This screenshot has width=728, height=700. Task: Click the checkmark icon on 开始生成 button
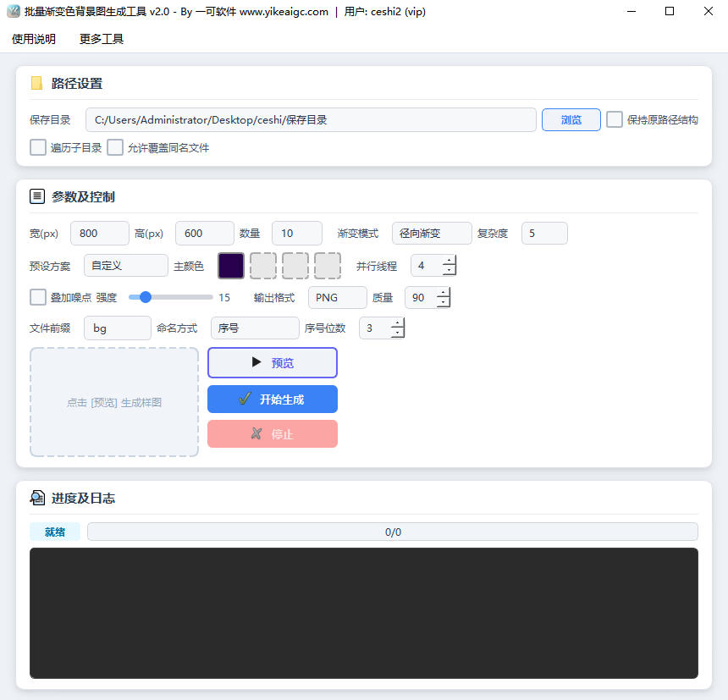pyautogui.click(x=245, y=400)
